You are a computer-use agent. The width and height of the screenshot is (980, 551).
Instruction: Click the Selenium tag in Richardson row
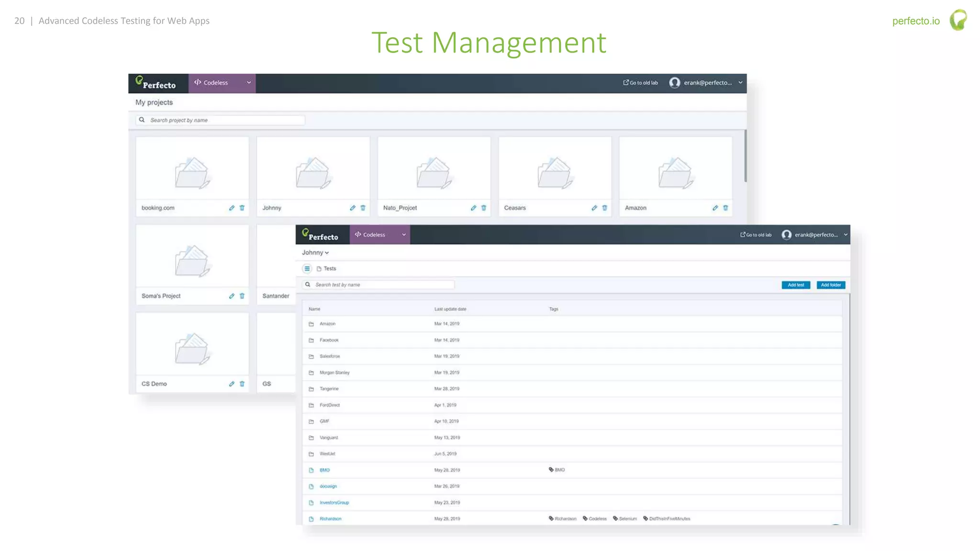click(x=625, y=518)
